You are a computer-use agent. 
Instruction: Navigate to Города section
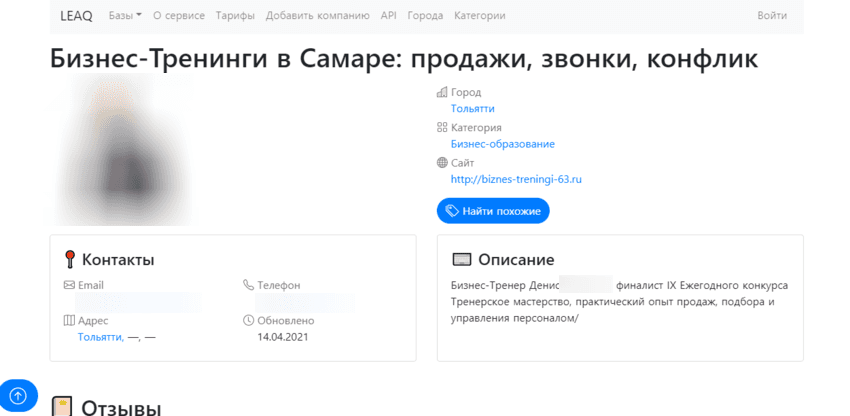point(426,16)
